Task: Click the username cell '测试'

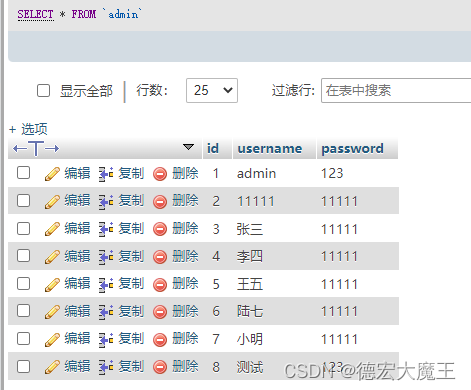Action: click(x=250, y=367)
